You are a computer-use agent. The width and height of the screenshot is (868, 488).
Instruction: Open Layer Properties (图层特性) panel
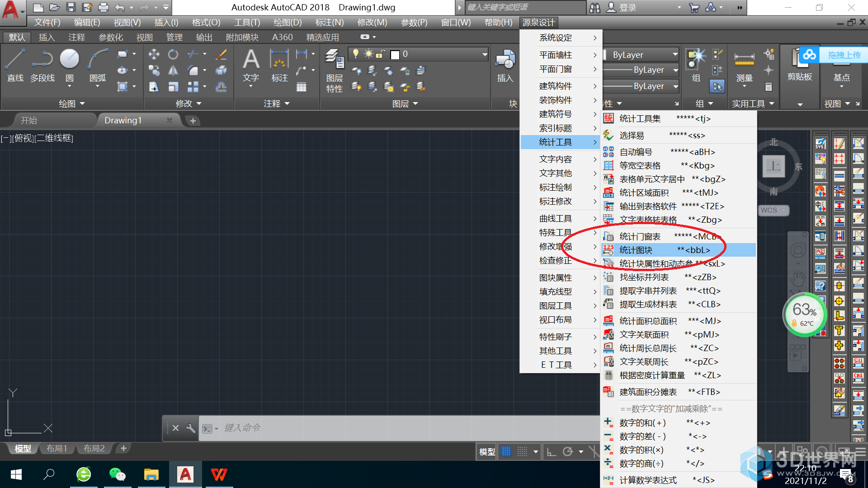[x=335, y=71]
